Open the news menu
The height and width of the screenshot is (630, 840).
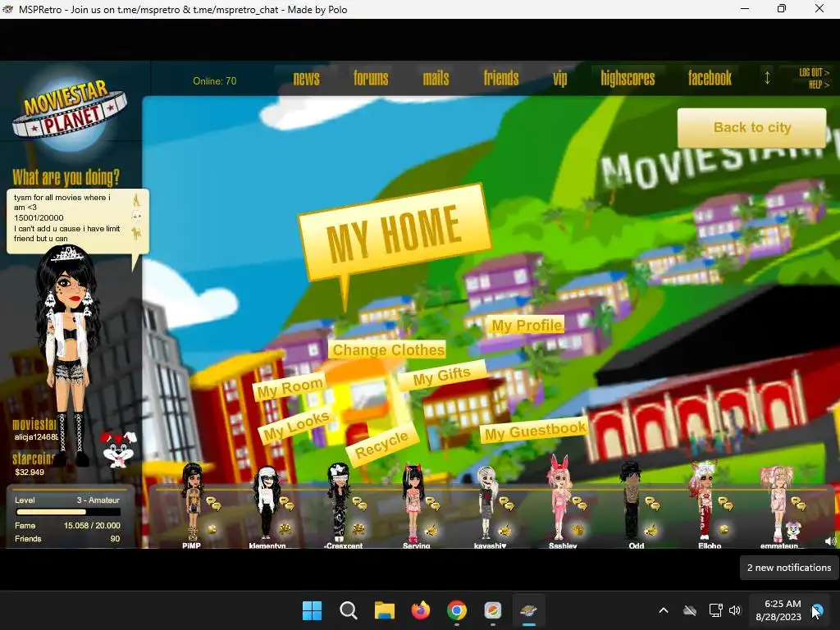point(307,79)
